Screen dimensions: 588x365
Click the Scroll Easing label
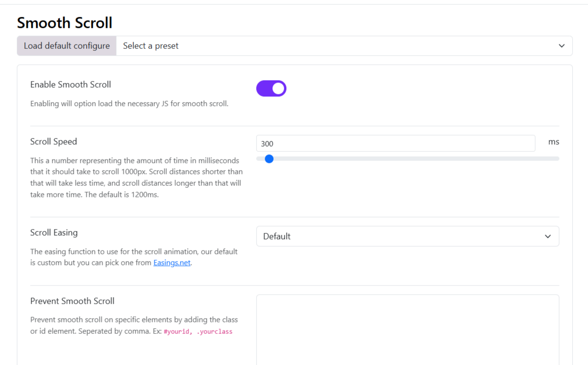(54, 232)
